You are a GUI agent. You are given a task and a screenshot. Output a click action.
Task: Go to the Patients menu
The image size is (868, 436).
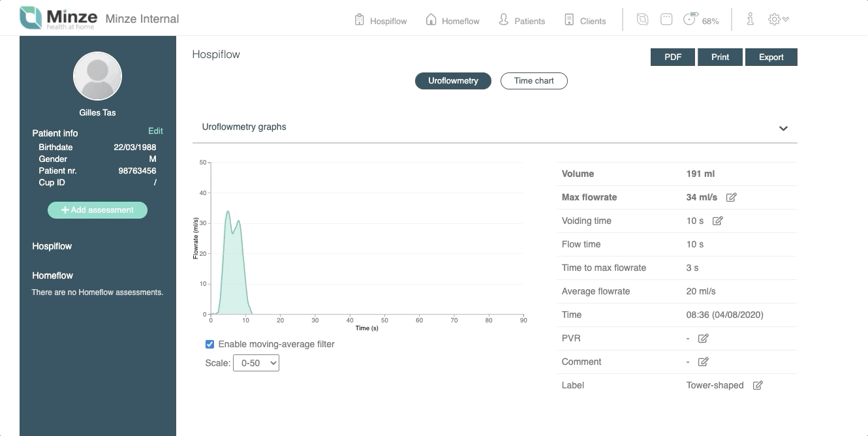[521, 20]
